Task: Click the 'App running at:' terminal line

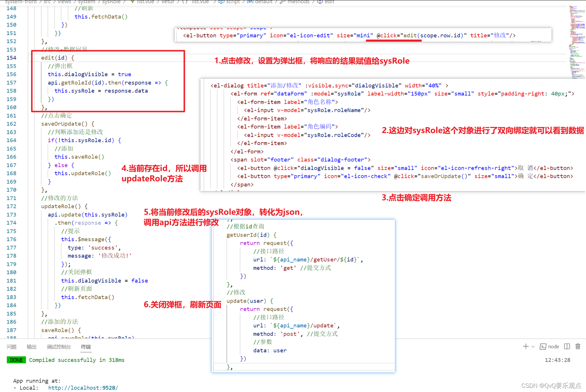Action: [37, 381]
